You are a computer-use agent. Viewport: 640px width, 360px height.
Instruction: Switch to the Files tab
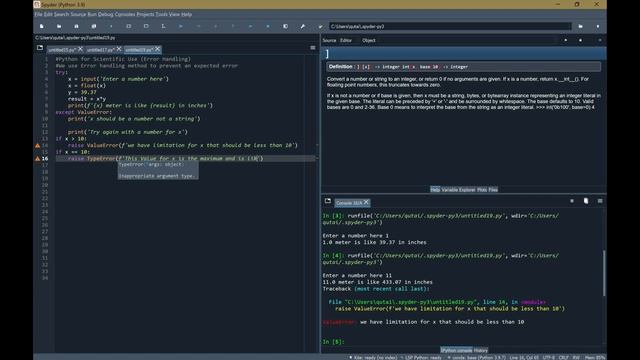click(x=493, y=189)
